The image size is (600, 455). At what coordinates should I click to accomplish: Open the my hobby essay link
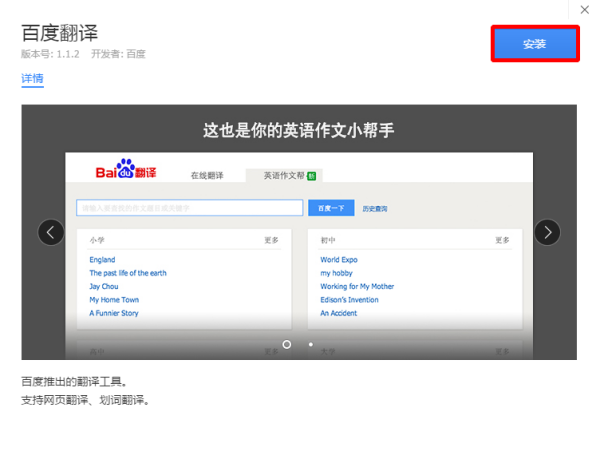click(x=336, y=273)
